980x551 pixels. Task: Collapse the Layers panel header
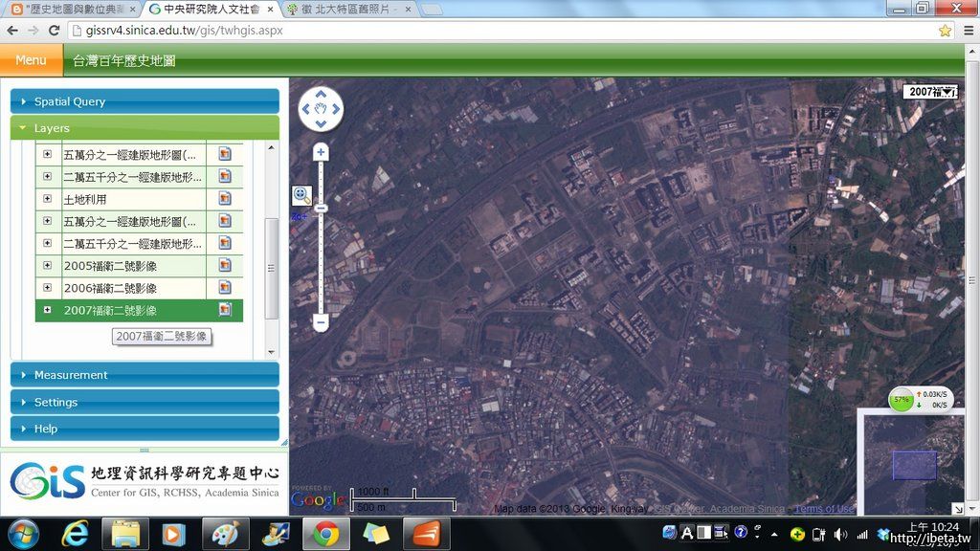pyautogui.click(x=144, y=128)
